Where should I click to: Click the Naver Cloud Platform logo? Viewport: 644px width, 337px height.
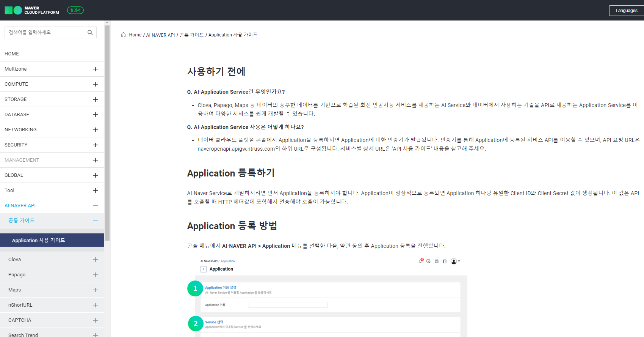(x=32, y=10)
